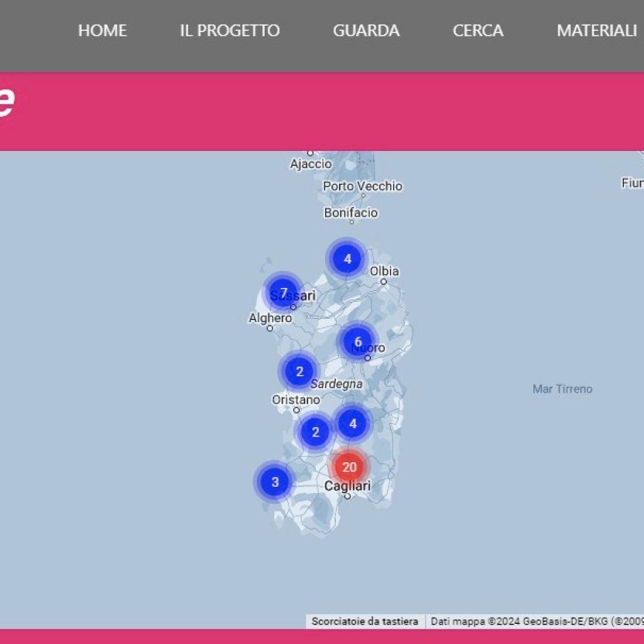The width and height of the screenshot is (644, 644).
Task: Open the MATERIALI menu item
Action: click(x=597, y=30)
